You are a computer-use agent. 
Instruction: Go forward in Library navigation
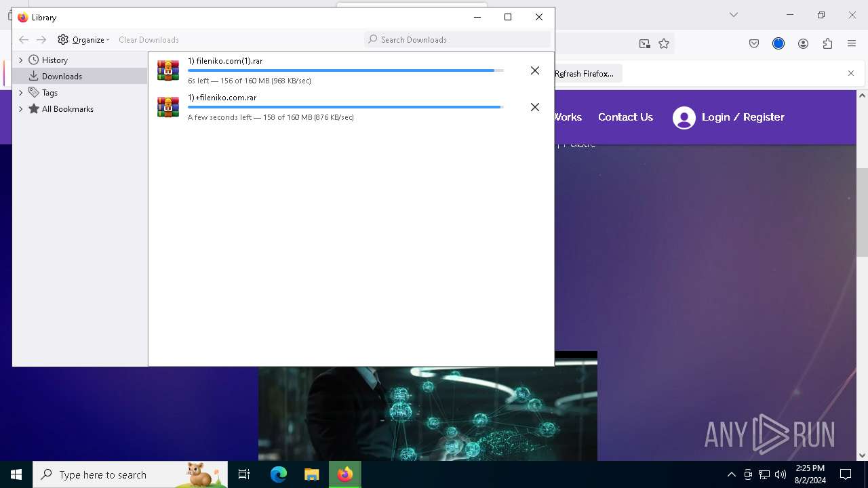coord(41,39)
